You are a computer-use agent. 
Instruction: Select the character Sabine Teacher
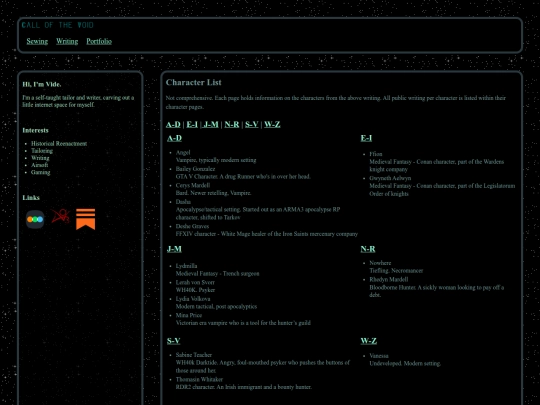point(194,355)
